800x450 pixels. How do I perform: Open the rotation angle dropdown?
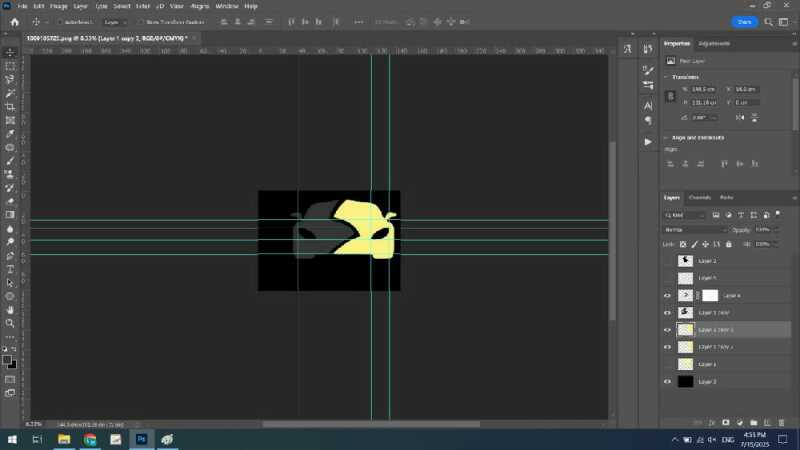coord(715,118)
